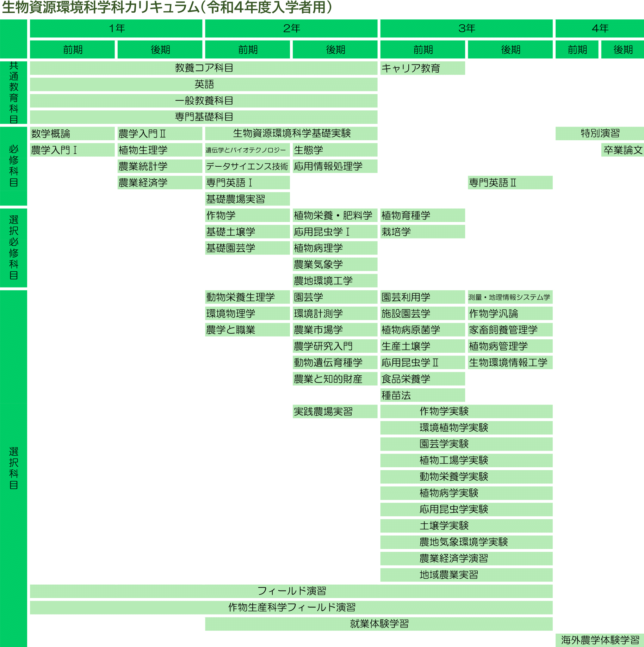Click the 農業と知的財産 cell
The height and width of the screenshot is (647, 644).
(x=335, y=379)
